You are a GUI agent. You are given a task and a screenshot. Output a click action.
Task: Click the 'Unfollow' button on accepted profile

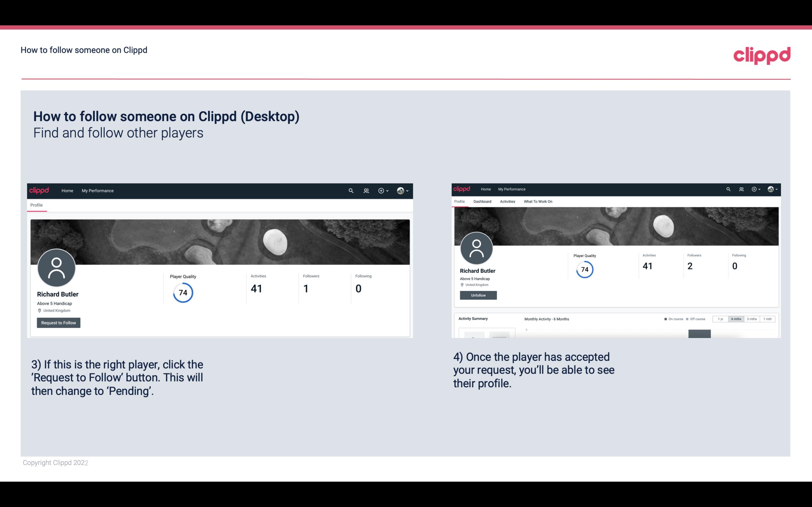[x=477, y=295]
